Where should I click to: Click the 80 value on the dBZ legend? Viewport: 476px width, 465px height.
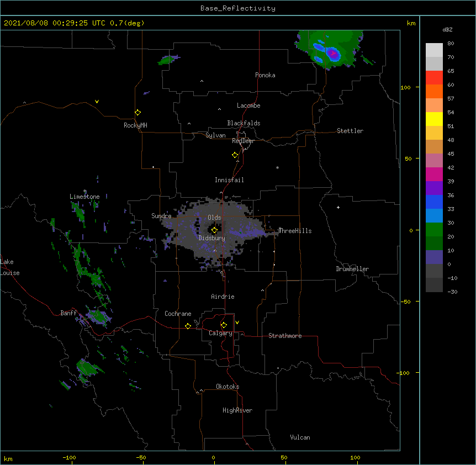coord(451,44)
